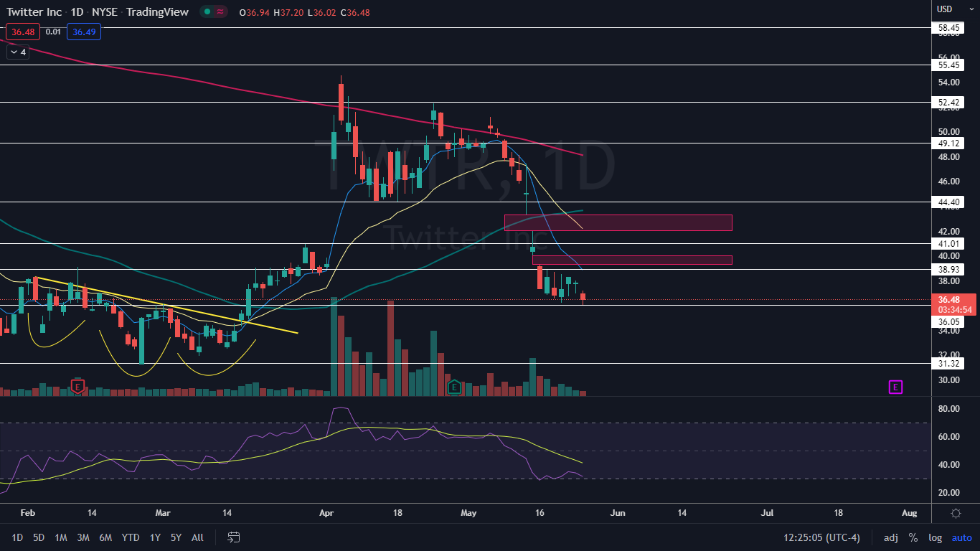Click the 55.45 horizontal level label
This screenshot has width=980, height=551.
948,65
